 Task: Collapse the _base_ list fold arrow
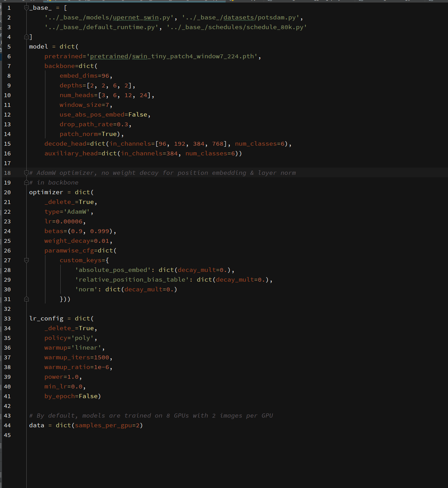[x=27, y=7]
